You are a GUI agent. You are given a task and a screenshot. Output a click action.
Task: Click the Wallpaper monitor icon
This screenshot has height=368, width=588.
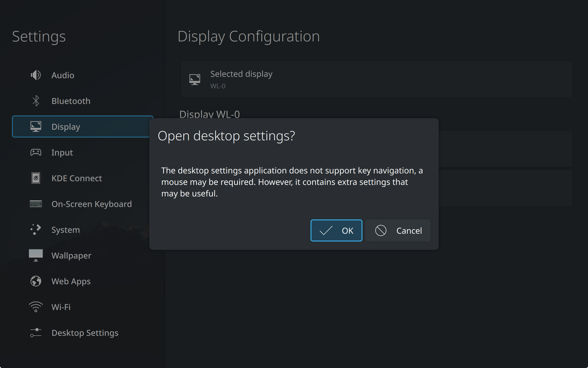[x=36, y=255]
